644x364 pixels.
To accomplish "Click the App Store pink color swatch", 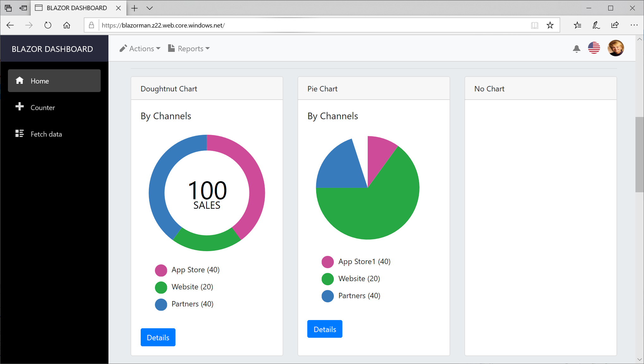I will [x=160, y=269].
